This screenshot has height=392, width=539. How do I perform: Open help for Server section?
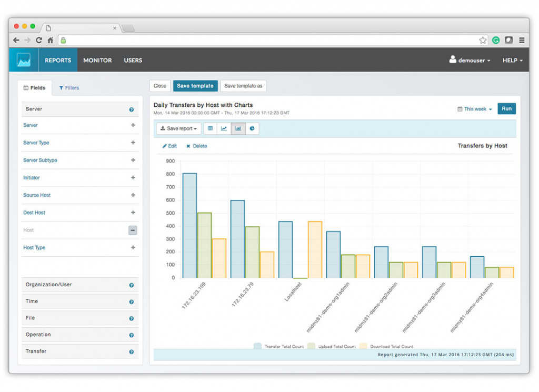point(131,109)
